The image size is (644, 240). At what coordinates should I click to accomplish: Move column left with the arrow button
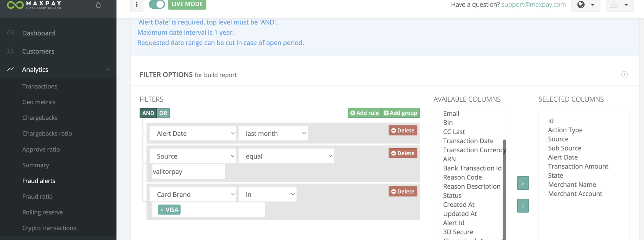(523, 206)
